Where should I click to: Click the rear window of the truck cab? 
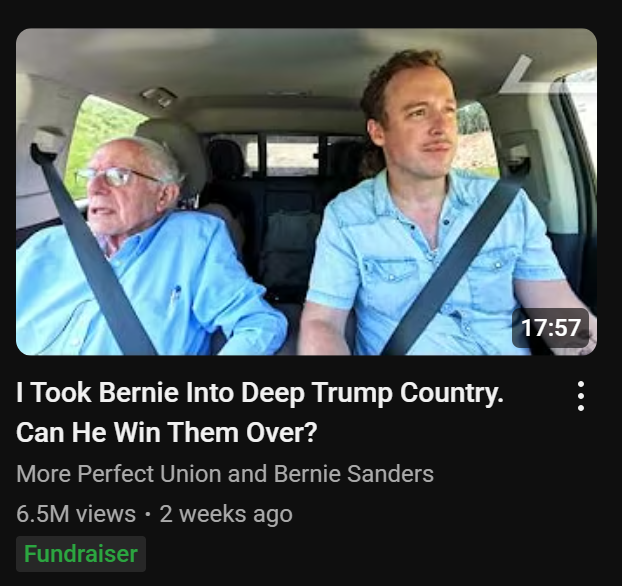(286, 155)
